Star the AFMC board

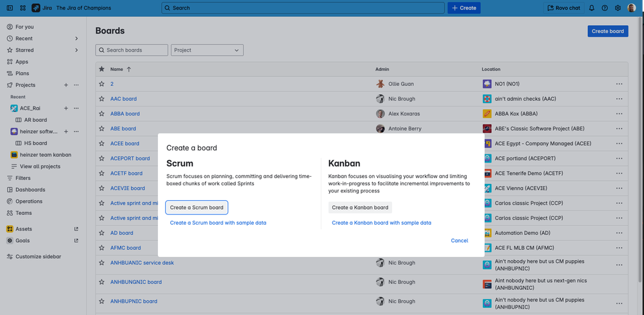tap(102, 248)
